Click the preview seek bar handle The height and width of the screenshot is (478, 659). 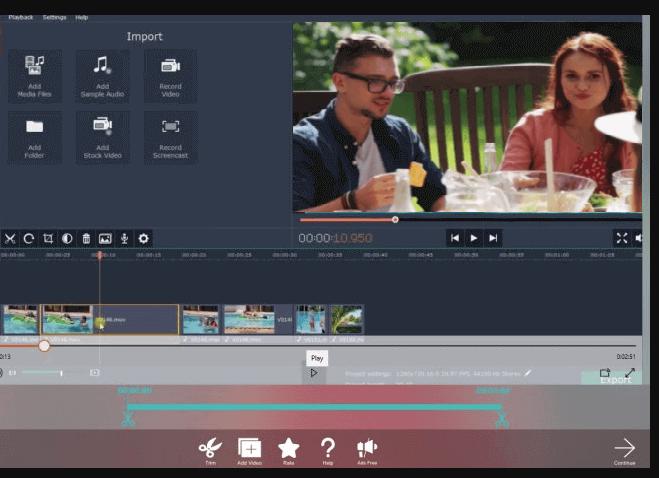tap(395, 219)
